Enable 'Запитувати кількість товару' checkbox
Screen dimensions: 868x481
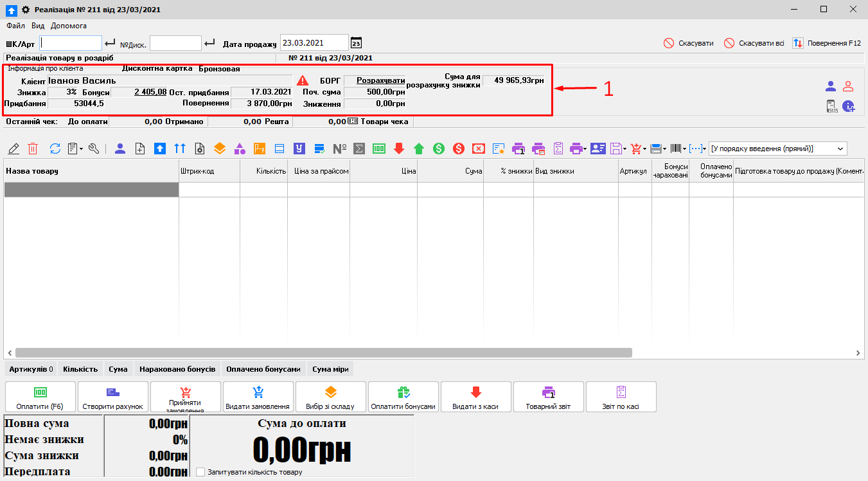point(200,472)
